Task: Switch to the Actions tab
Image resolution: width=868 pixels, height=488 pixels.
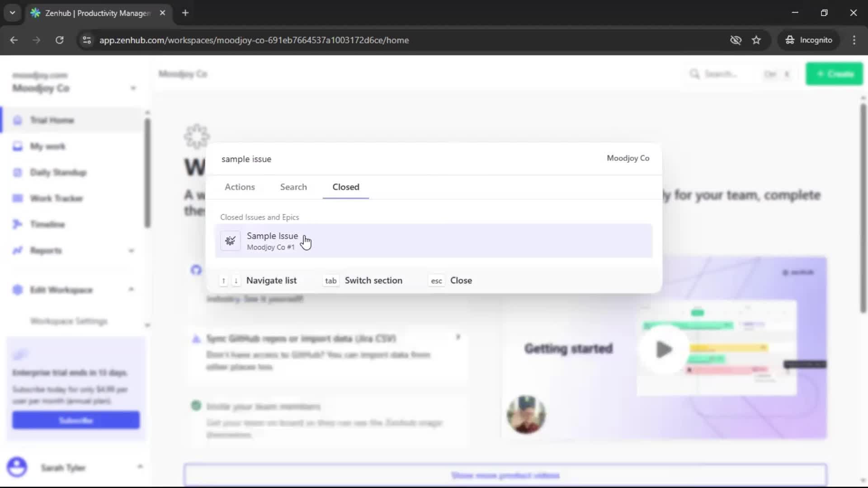Action: (240, 187)
